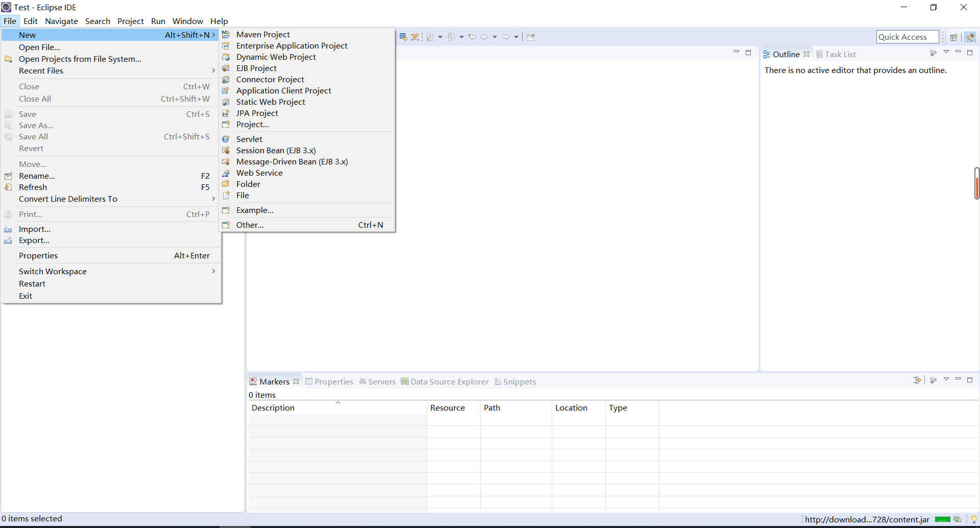The width and height of the screenshot is (980, 528).
Task: Click the Last Edit Location icon
Action: (473, 37)
